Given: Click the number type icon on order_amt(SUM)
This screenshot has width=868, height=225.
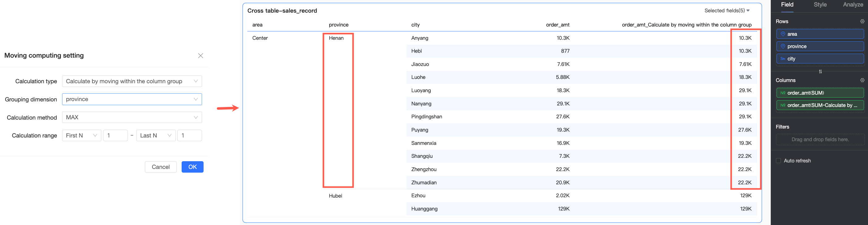Looking at the screenshot, I should click(783, 93).
